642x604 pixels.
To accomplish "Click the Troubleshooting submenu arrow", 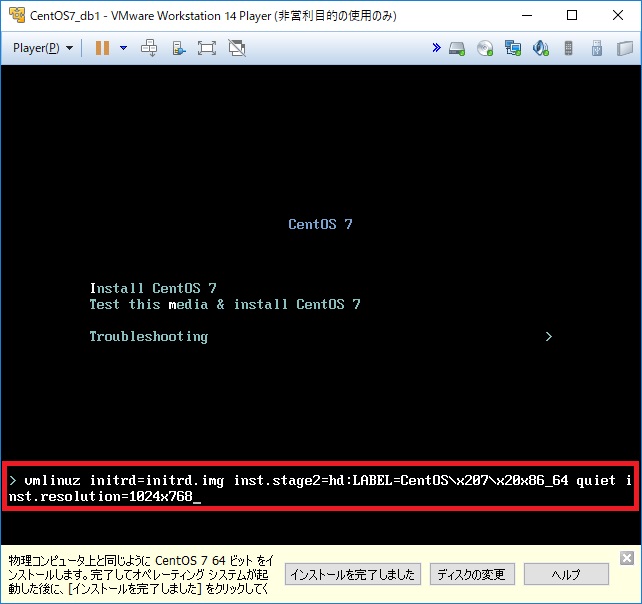I will [549, 337].
